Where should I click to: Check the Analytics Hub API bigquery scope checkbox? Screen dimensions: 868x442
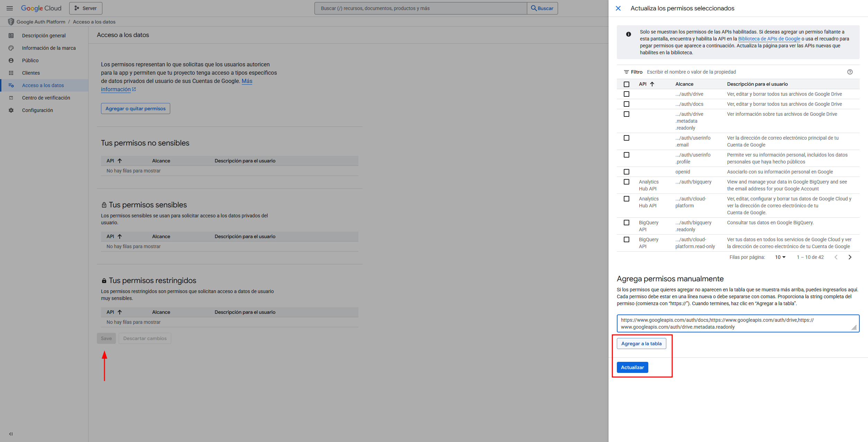click(626, 181)
